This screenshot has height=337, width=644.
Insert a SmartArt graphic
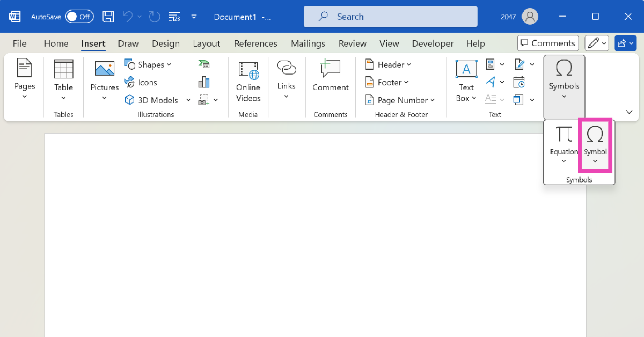(x=204, y=64)
